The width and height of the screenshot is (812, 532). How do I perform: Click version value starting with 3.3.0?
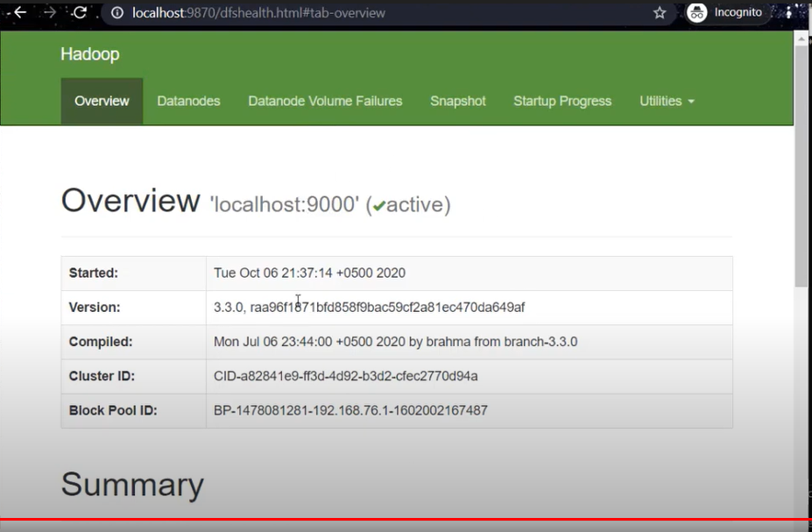tap(370, 307)
